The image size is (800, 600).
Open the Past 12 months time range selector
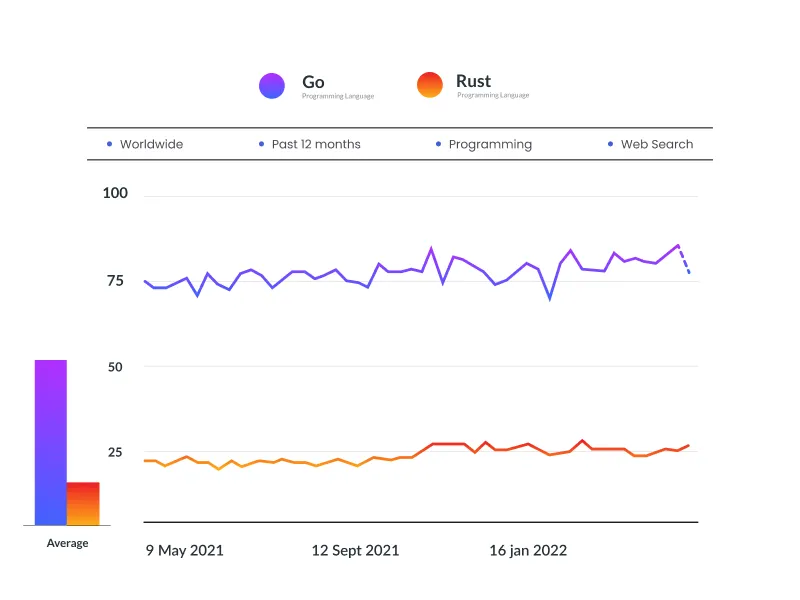click(315, 144)
